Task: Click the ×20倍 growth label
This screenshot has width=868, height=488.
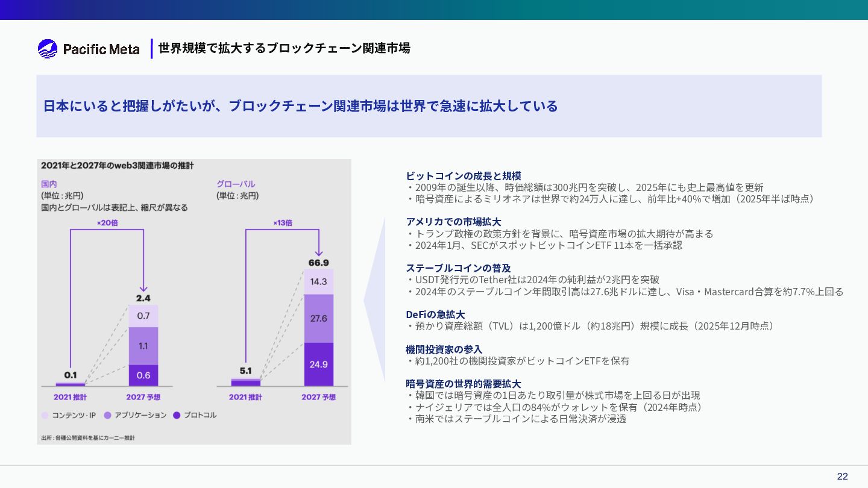Action: tap(107, 222)
